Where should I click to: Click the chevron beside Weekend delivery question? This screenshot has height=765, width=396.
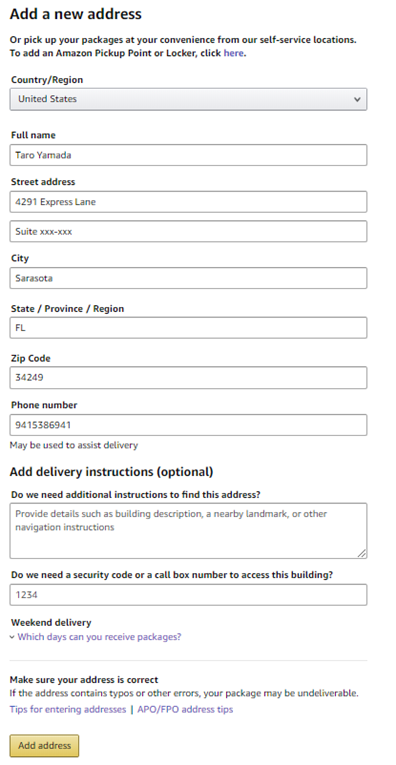point(12,637)
